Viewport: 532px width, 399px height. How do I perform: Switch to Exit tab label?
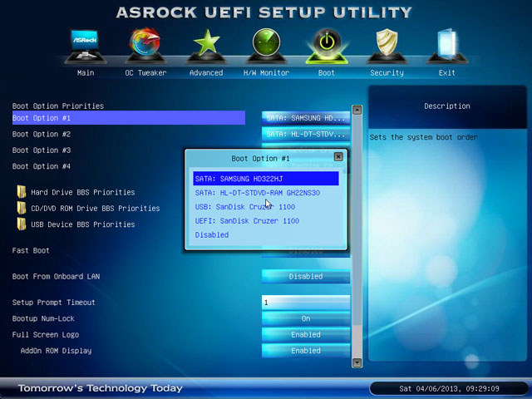tap(447, 72)
